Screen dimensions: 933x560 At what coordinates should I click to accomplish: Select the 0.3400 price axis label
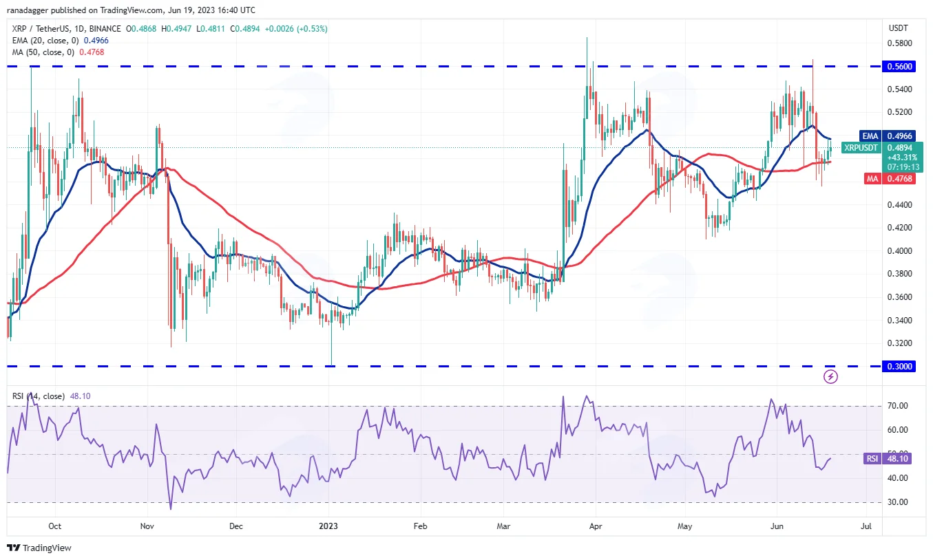click(901, 321)
